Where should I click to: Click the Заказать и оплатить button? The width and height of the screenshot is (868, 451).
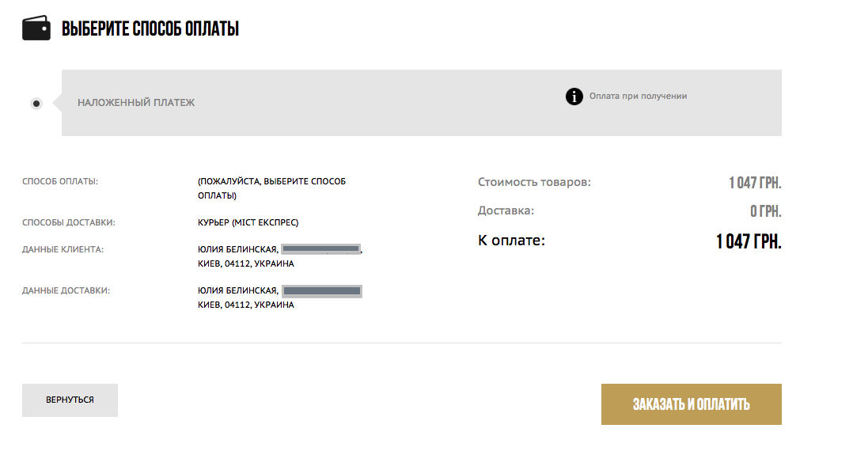(691, 404)
